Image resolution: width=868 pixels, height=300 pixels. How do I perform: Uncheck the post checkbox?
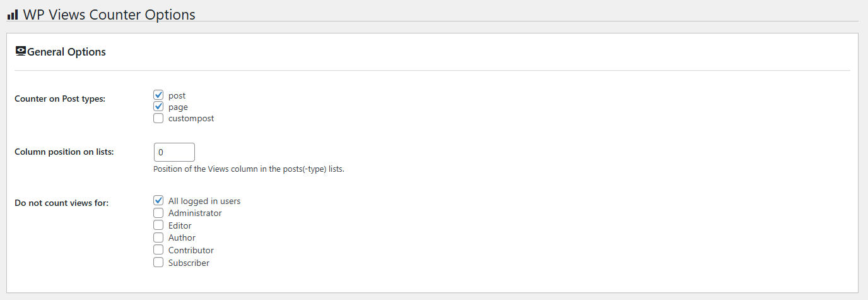[x=158, y=95]
